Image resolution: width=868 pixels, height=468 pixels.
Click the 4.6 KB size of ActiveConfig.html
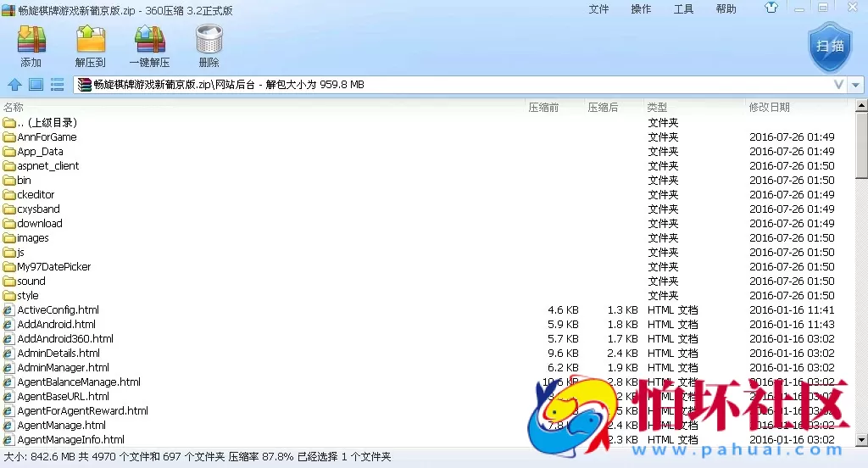pyautogui.click(x=563, y=310)
